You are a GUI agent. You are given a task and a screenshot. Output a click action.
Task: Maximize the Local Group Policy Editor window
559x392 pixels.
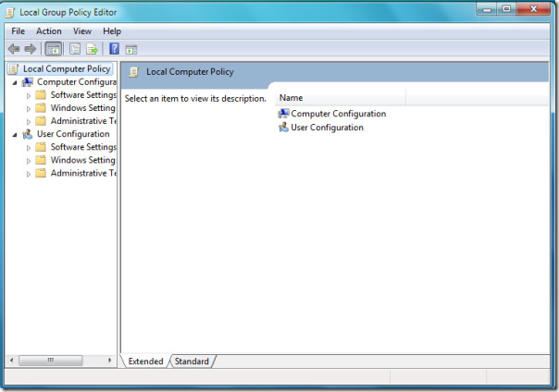click(506, 9)
